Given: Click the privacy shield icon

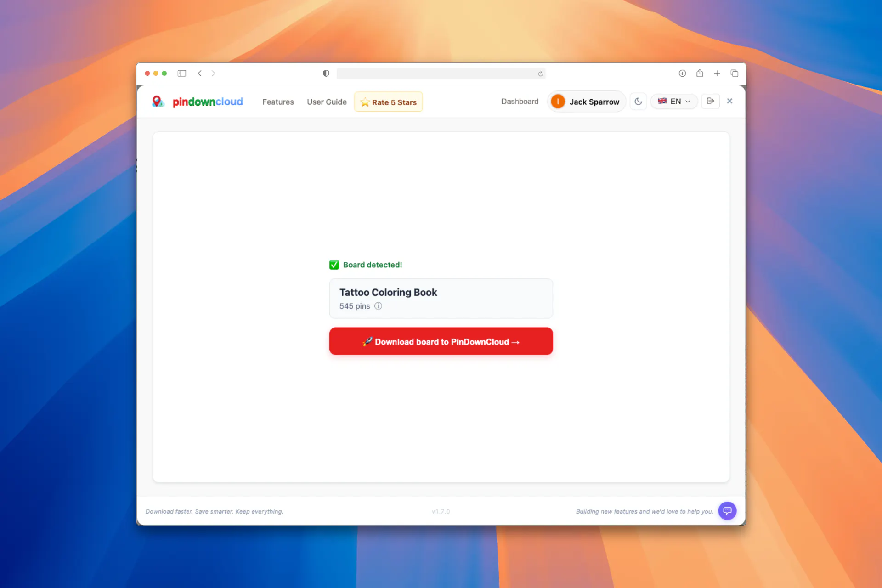Looking at the screenshot, I should click(x=326, y=73).
